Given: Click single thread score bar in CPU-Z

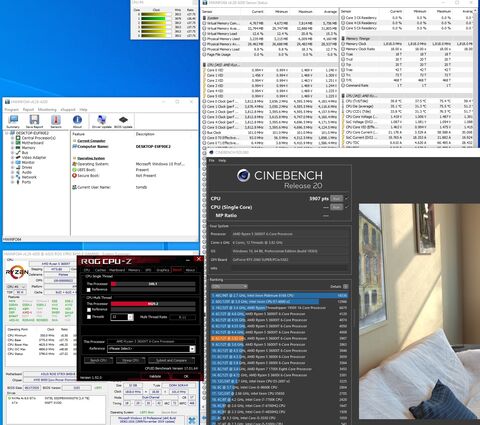Looking at the screenshot, I should tap(153, 284).
